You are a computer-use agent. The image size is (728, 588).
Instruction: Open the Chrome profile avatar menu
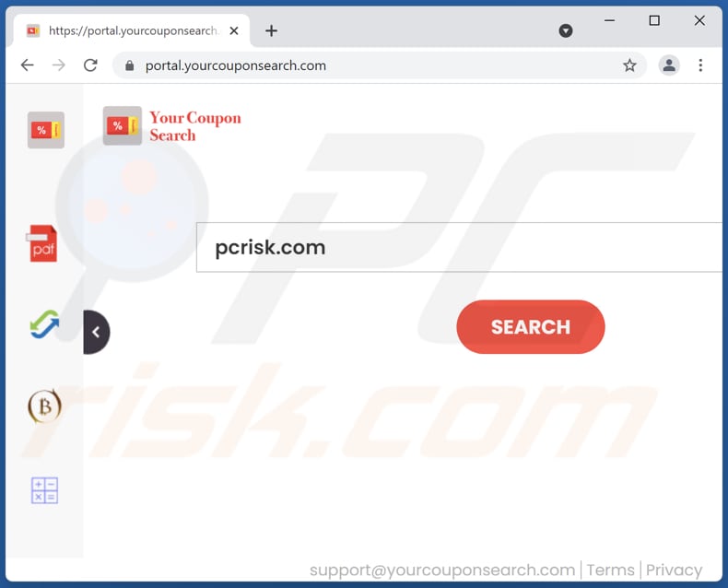pos(669,65)
